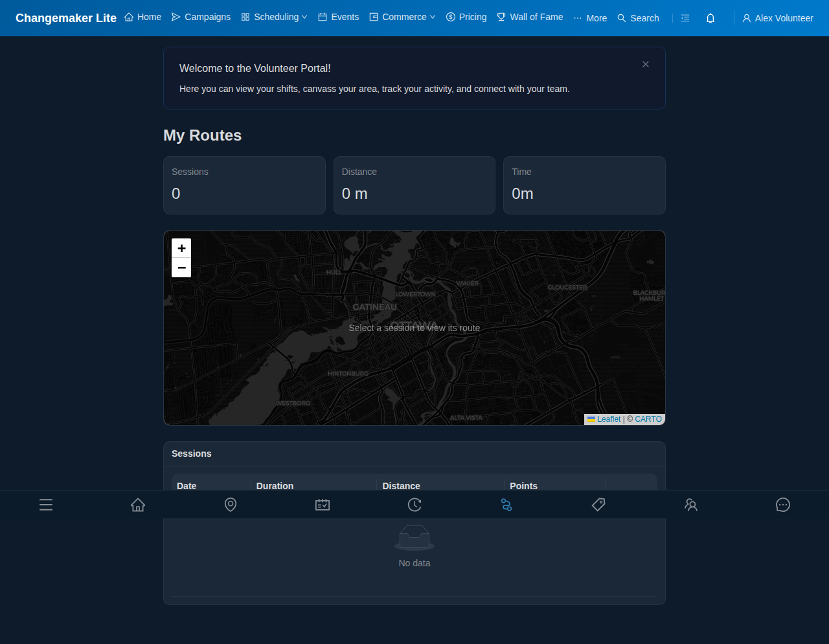Tap the home icon in bottom navigation
829x644 pixels.
coord(138,505)
